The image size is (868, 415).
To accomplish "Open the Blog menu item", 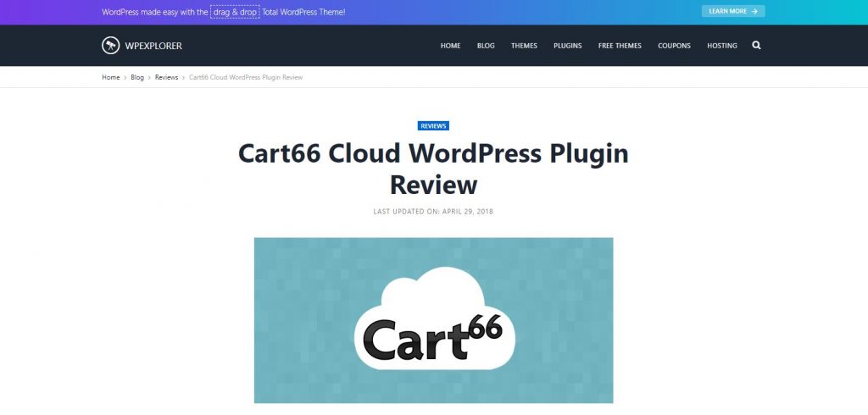I will click(486, 46).
